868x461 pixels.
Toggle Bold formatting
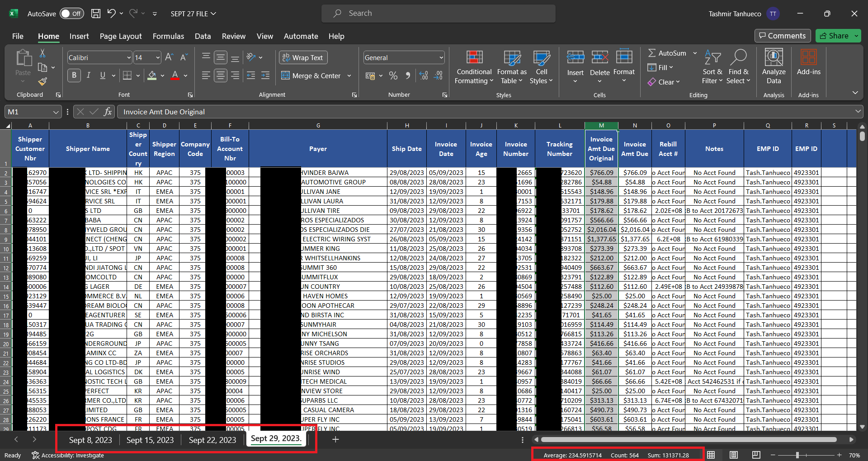click(x=74, y=75)
